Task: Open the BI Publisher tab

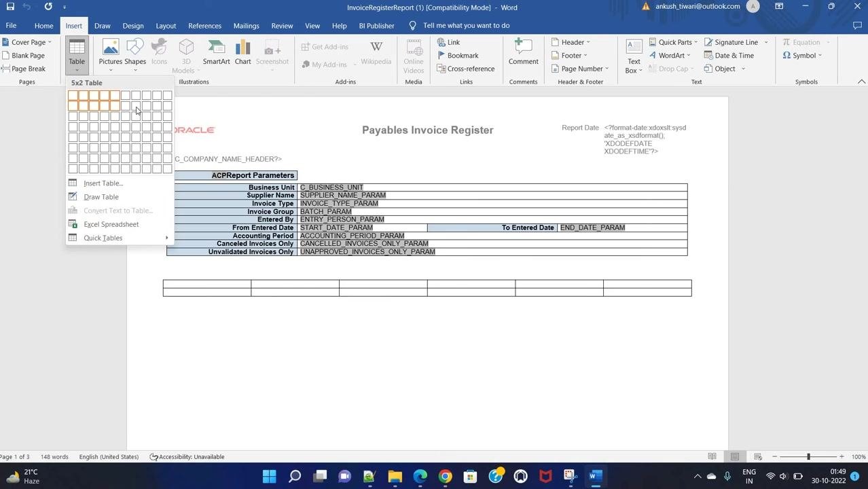Action: click(x=376, y=26)
